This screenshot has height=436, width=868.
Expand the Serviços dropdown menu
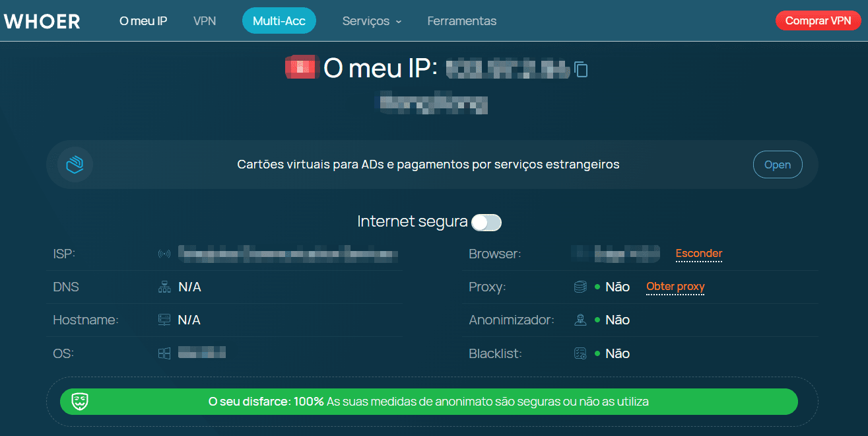click(372, 21)
